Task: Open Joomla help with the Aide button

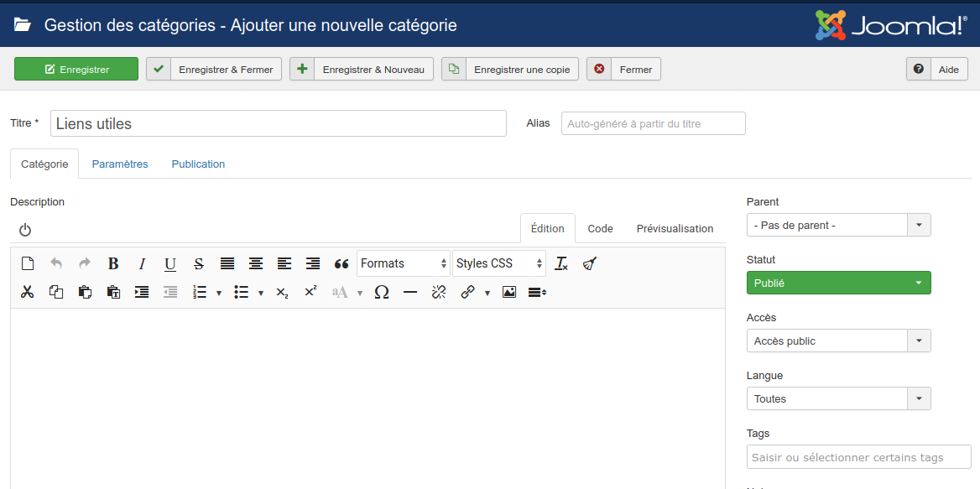Action: point(949,69)
